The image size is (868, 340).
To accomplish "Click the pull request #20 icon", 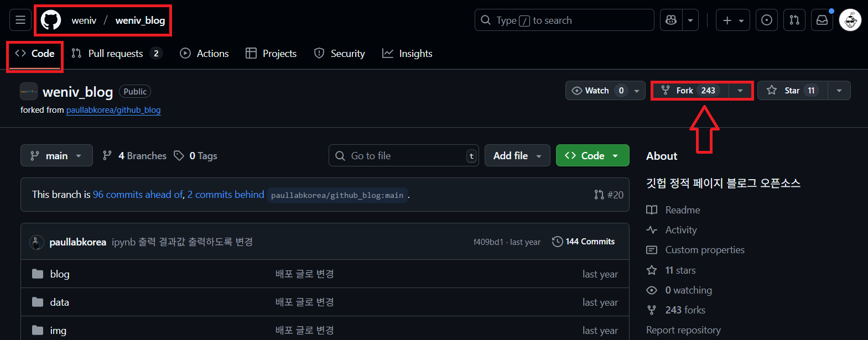I will (599, 195).
